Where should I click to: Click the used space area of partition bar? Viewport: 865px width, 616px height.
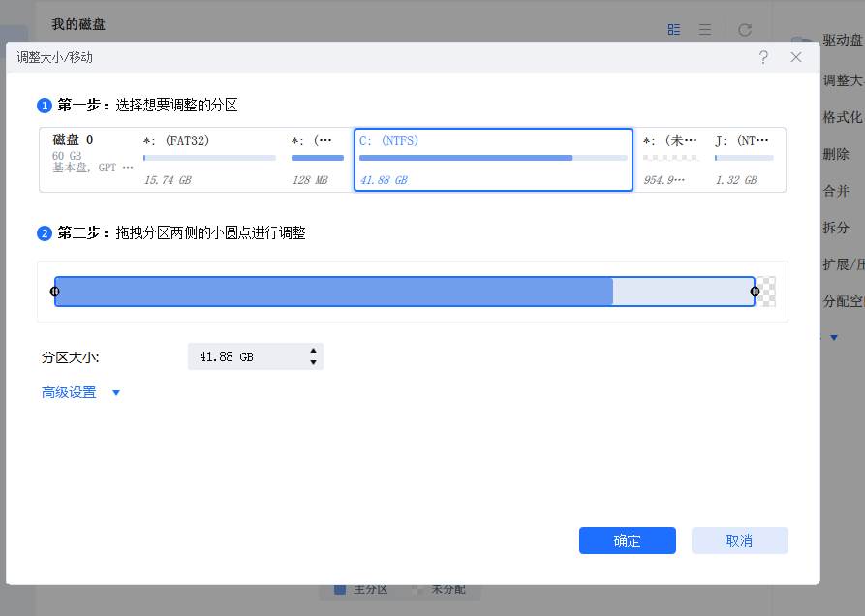click(x=334, y=292)
